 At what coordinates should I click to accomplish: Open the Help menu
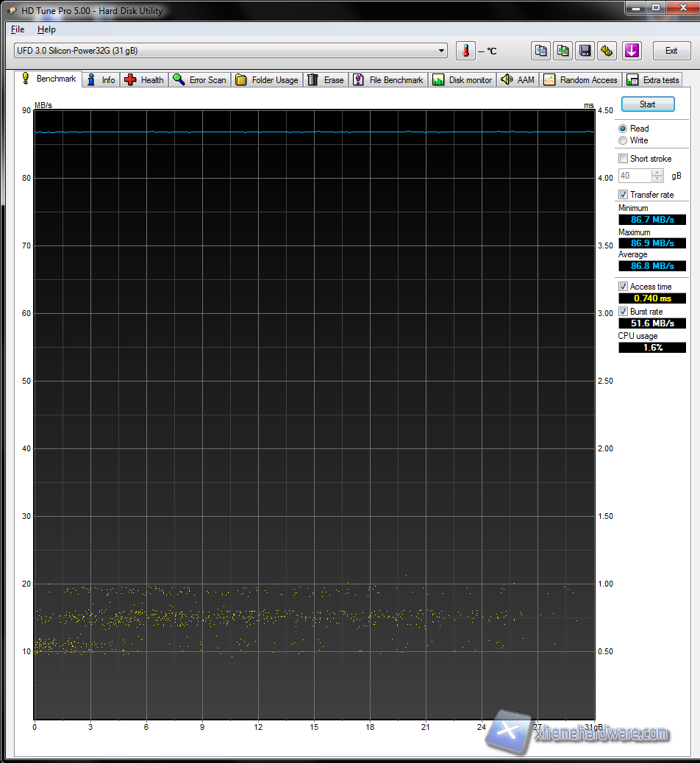coord(46,29)
